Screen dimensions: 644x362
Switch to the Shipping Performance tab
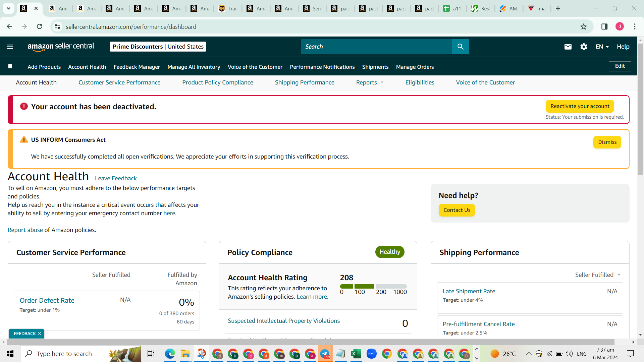tap(305, 82)
